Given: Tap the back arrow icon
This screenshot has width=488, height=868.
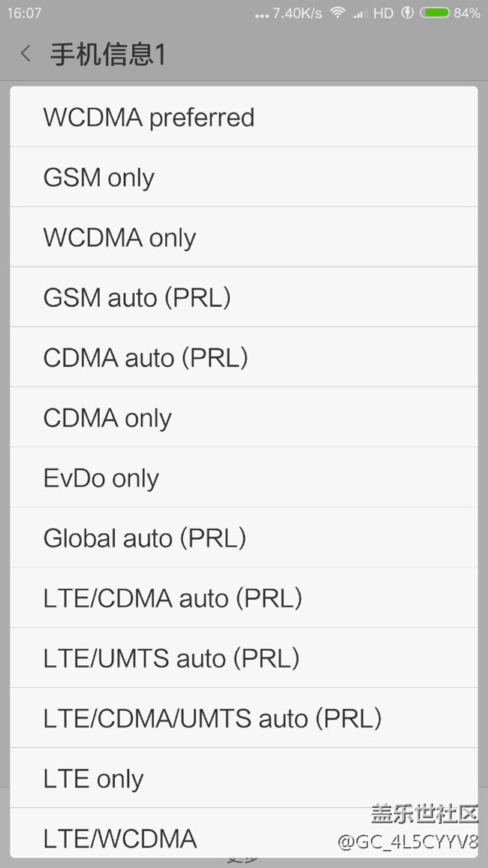Looking at the screenshot, I should [26, 53].
